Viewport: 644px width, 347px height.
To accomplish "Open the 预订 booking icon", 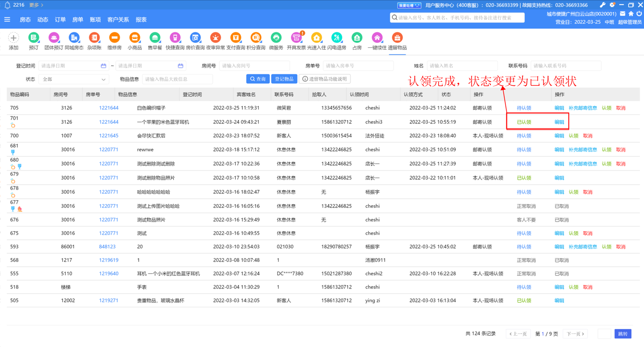I will 33,38.
